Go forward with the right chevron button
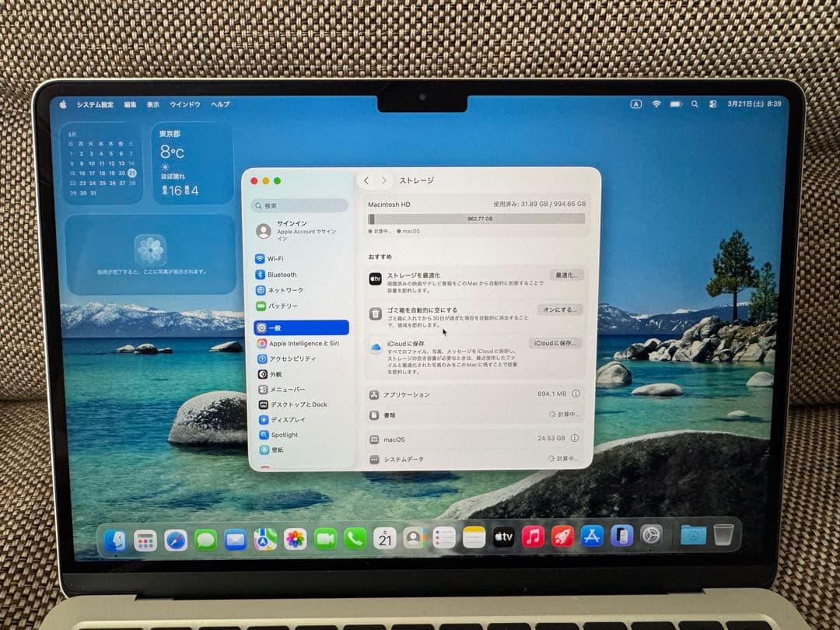840x630 pixels. coord(384,181)
